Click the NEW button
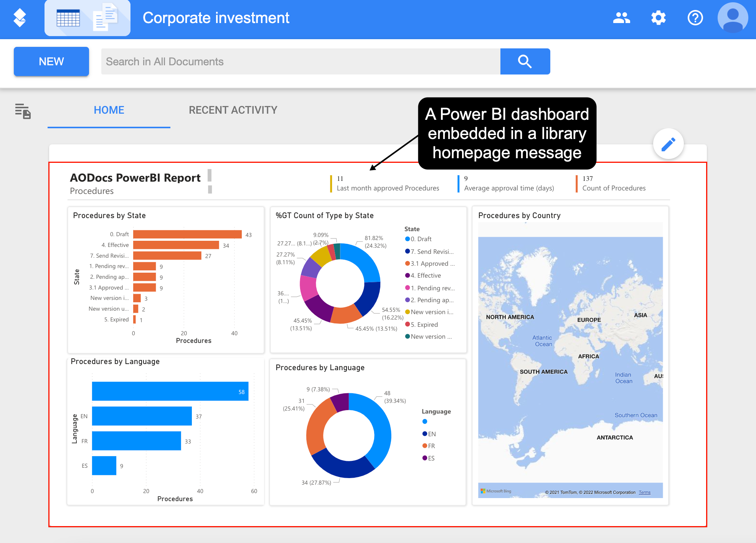Image resolution: width=756 pixels, height=543 pixels. pyautogui.click(x=51, y=61)
